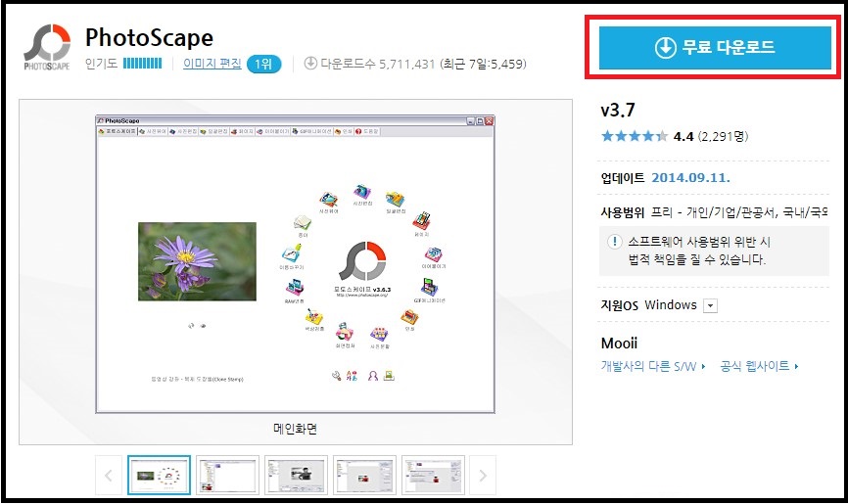848x504 pixels.
Task: Select the first thumbnail showing the main screen
Action: [159, 476]
